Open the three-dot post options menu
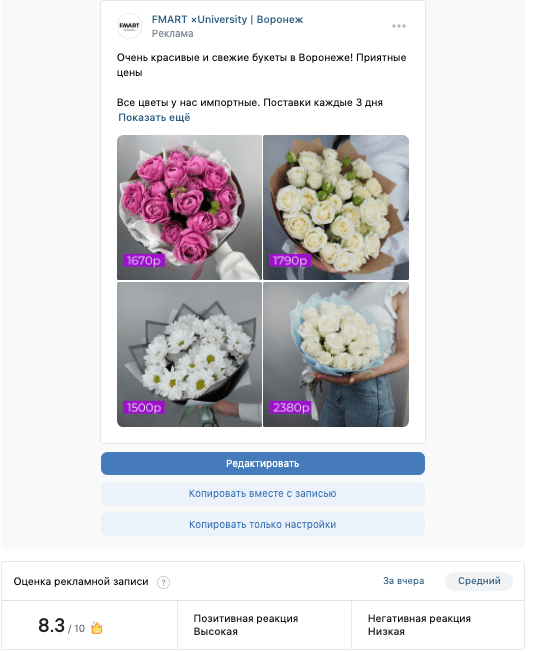The image size is (535, 652). pos(399,26)
